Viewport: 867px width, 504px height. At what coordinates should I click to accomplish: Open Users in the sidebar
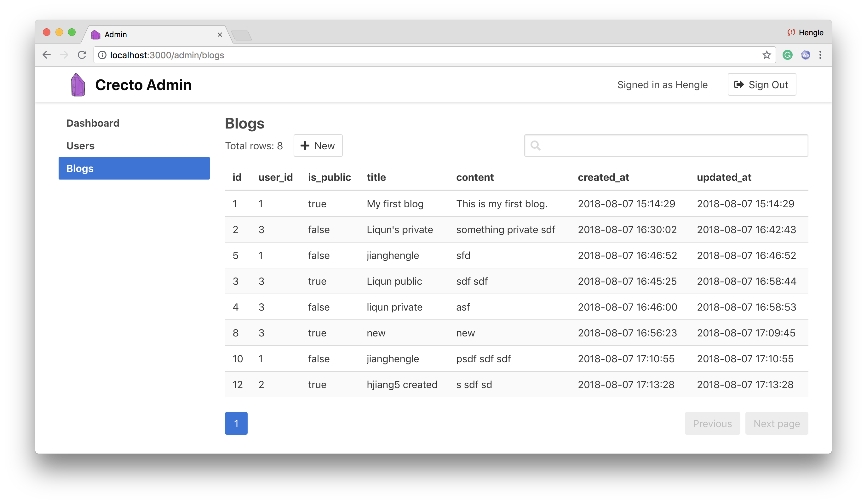(x=80, y=146)
